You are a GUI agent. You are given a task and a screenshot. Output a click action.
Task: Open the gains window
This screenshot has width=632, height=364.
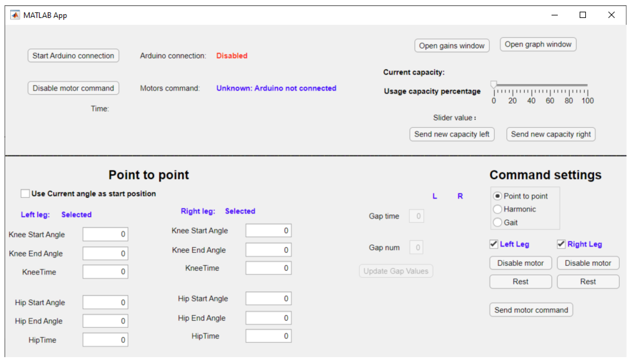pos(452,46)
